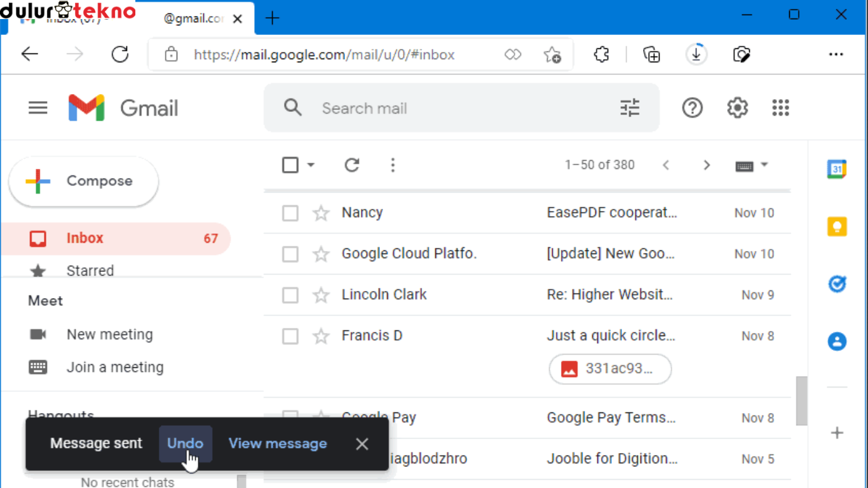Open the More options three-dot menu
This screenshot has height=488, width=868.
[x=393, y=165]
